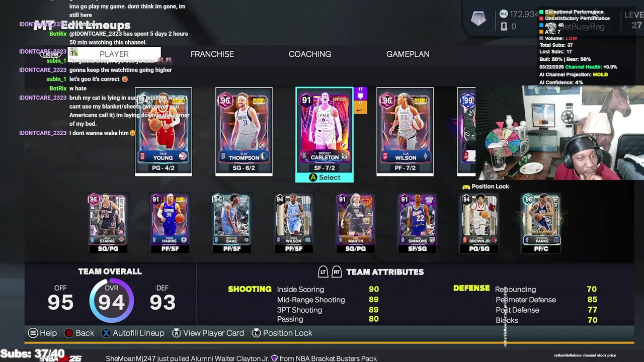Click the Post Defense 77 attribute
The width and height of the screenshot is (644, 362).
click(x=546, y=310)
